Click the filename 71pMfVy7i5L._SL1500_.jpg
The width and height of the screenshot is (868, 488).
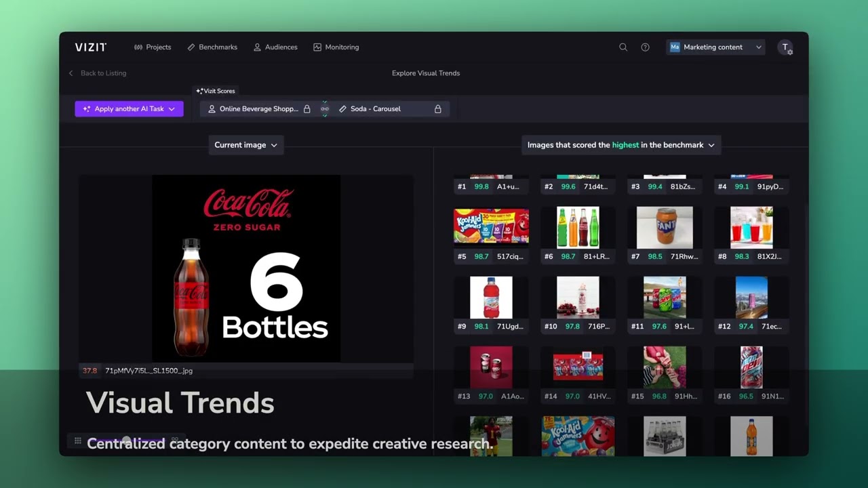tap(149, 371)
